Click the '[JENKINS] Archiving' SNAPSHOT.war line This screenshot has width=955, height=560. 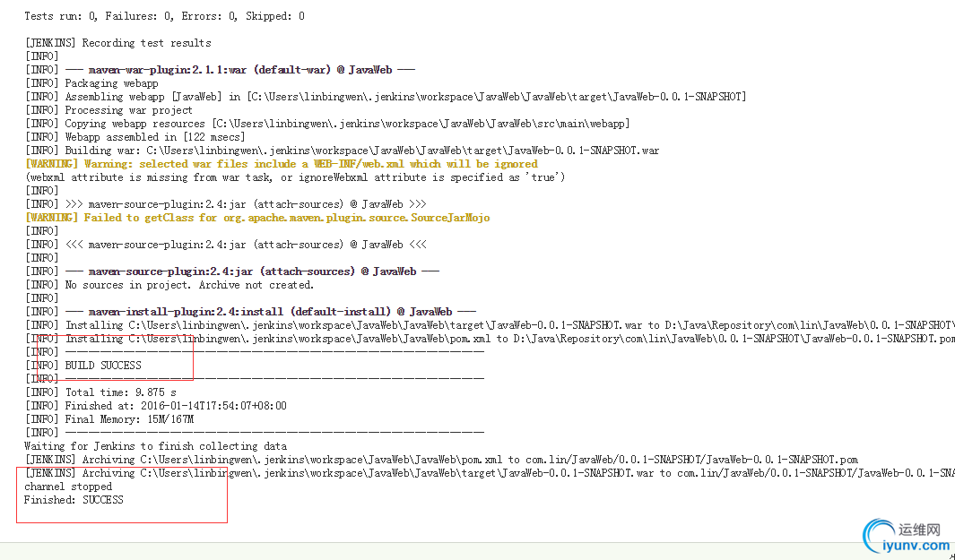490,472
